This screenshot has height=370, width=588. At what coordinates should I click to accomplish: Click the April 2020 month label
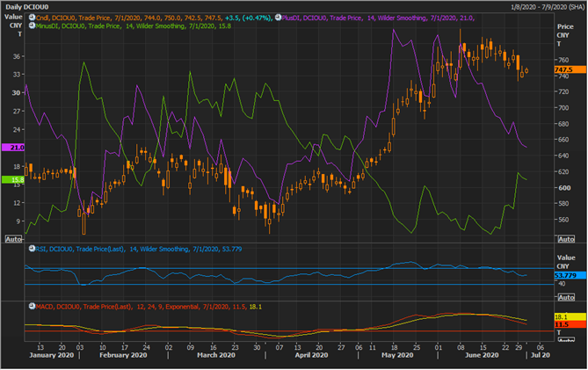click(311, 355)
